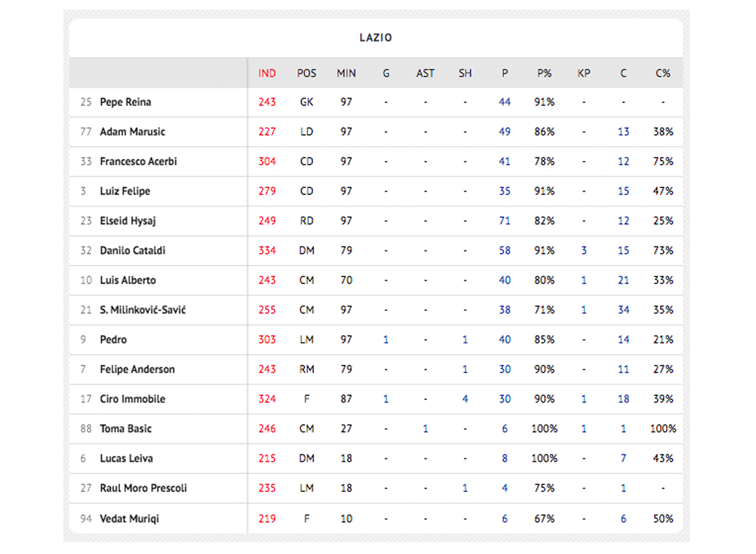Click Pedro's index value 303
Screen dimensions: 756x554
tap(267, 340)
